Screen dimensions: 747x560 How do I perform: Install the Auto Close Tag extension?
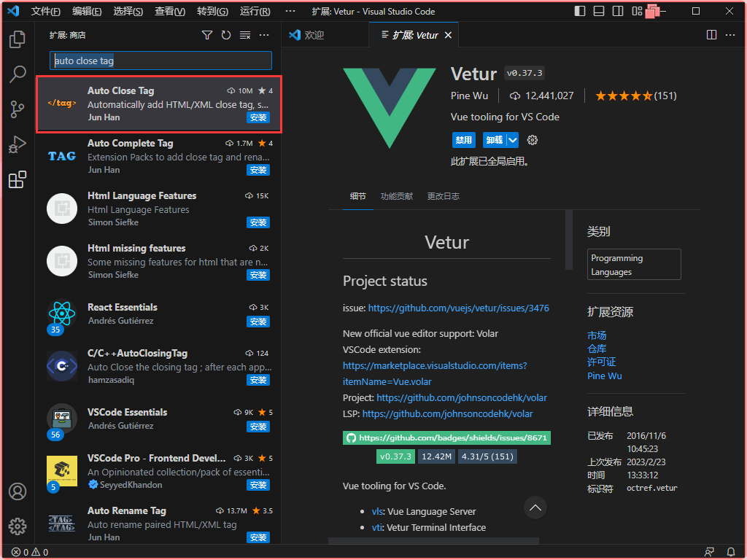pyautogui.click(x=258, y=117)
